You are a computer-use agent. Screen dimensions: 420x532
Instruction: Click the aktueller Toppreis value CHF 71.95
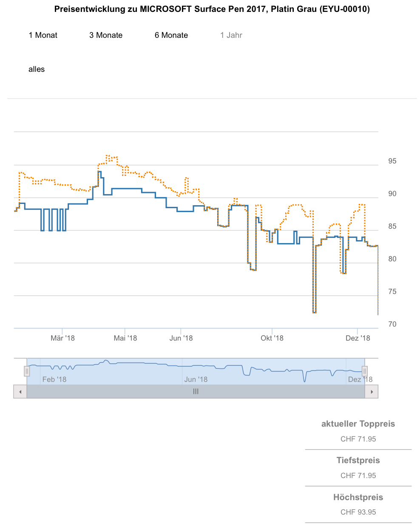(x=358, y=439)
